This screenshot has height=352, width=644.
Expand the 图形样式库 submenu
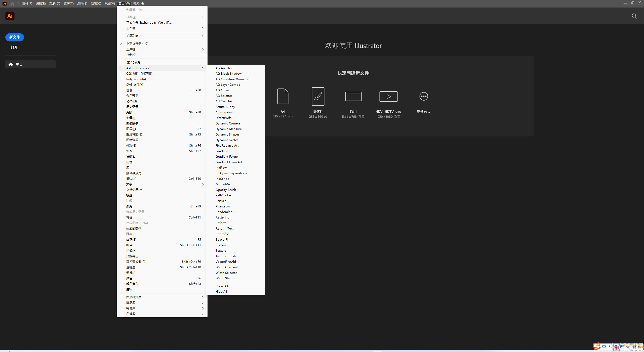coord(162,297)
